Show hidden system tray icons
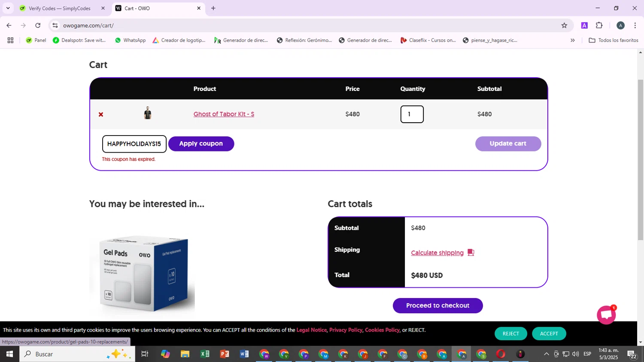Viewport: 644px width, 362px height. point(546,354)
